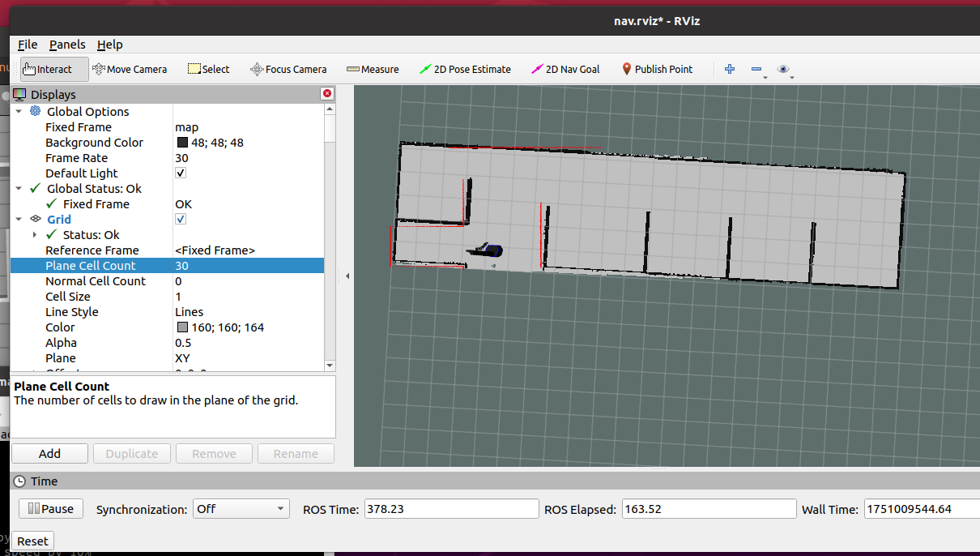Collapse the Global Status tree node
980x556 pixels.
click(x=19, y=188)
